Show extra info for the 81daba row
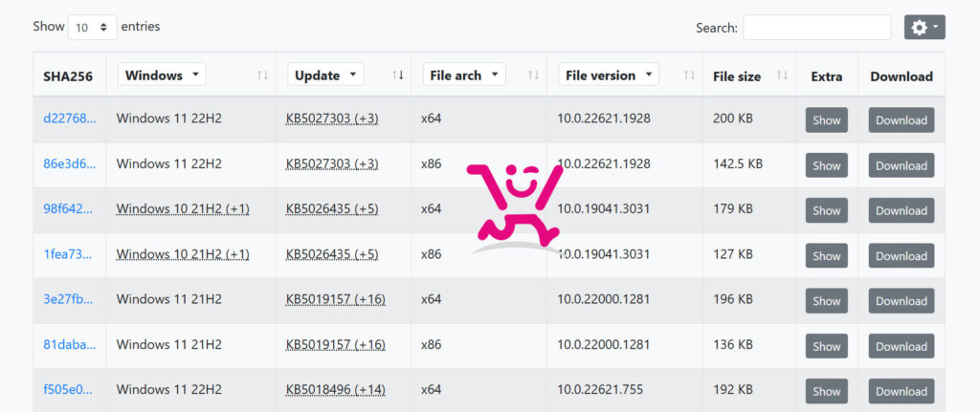The width and height of the screenshot is (980, 412). (x=826, y=346)
